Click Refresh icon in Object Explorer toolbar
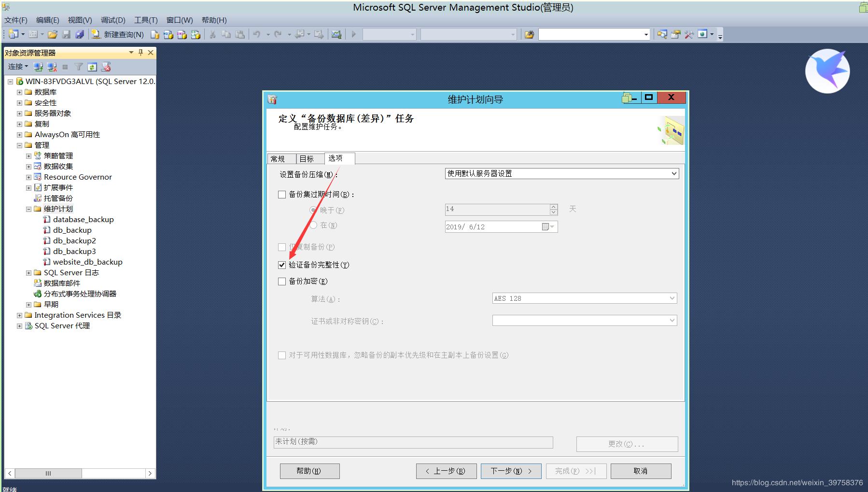 coord(92,67)
